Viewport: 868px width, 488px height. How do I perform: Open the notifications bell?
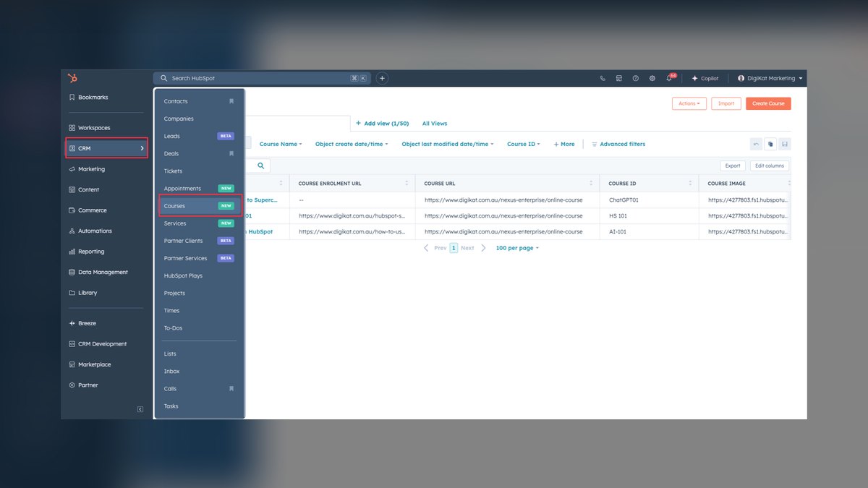[669, 78]
